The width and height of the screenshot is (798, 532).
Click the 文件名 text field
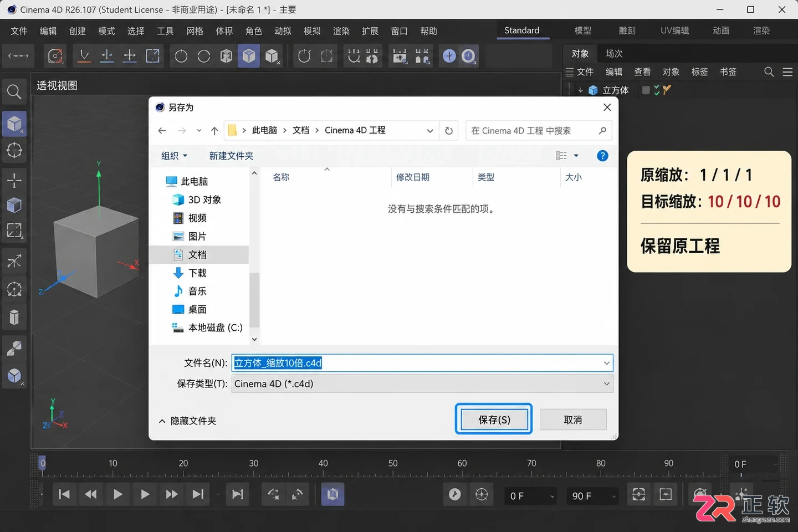422,363
